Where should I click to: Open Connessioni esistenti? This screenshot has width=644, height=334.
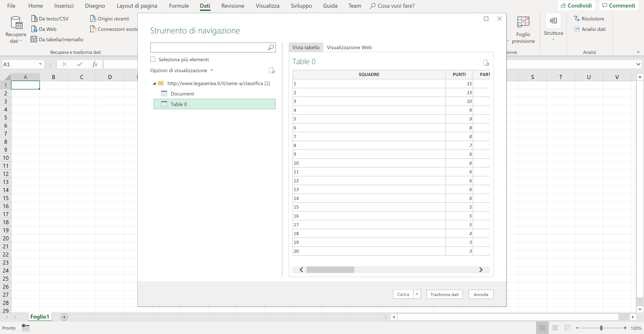114,29
